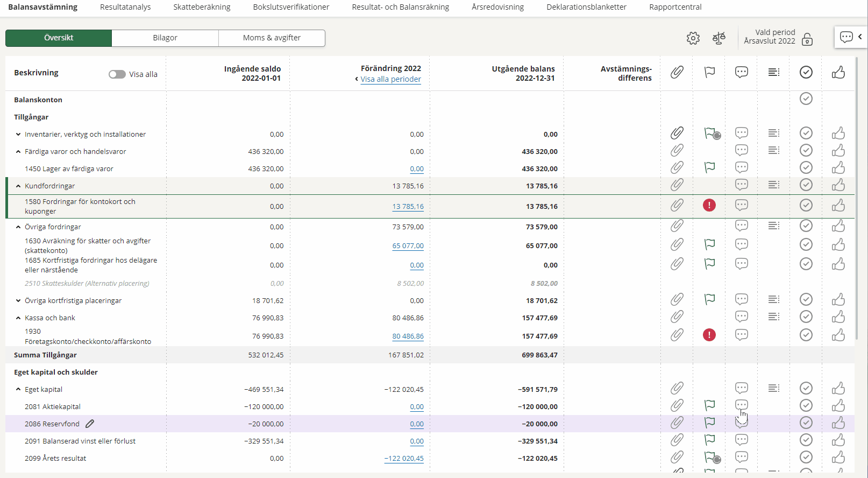868x478 pixels.
Task: Collapse the Kundfordringar group
Action: point(18,186)
